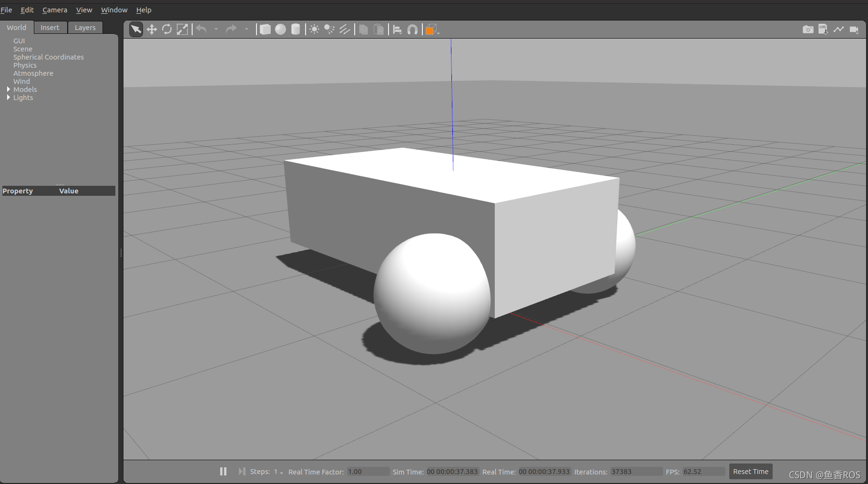
Task: Select the Rotate mode tool
Action: click(x=167, y=29)
